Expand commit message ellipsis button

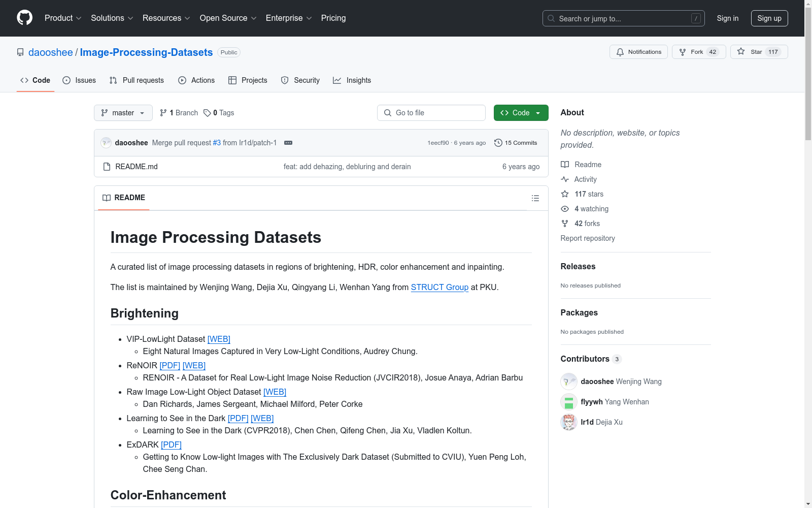pos(288,143)
